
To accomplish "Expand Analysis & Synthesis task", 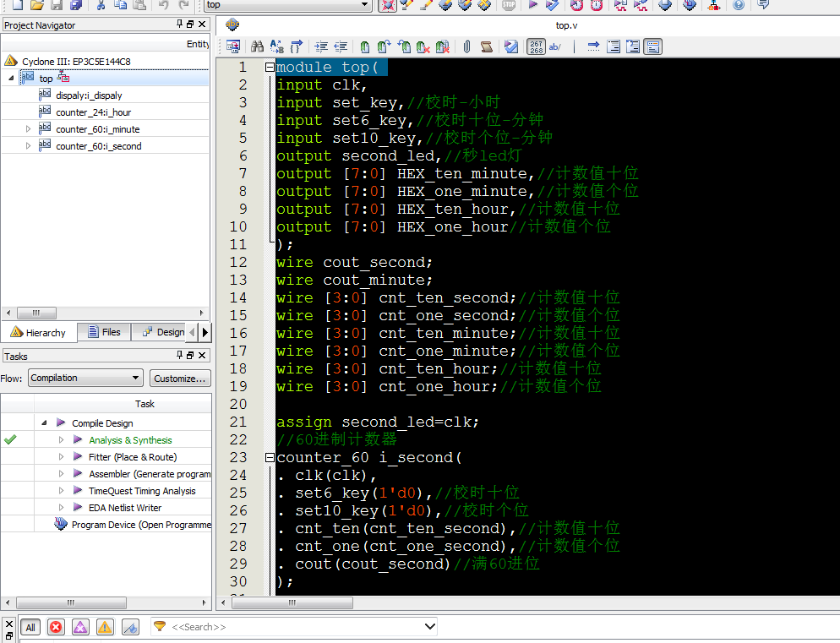I will pos(61,440).
